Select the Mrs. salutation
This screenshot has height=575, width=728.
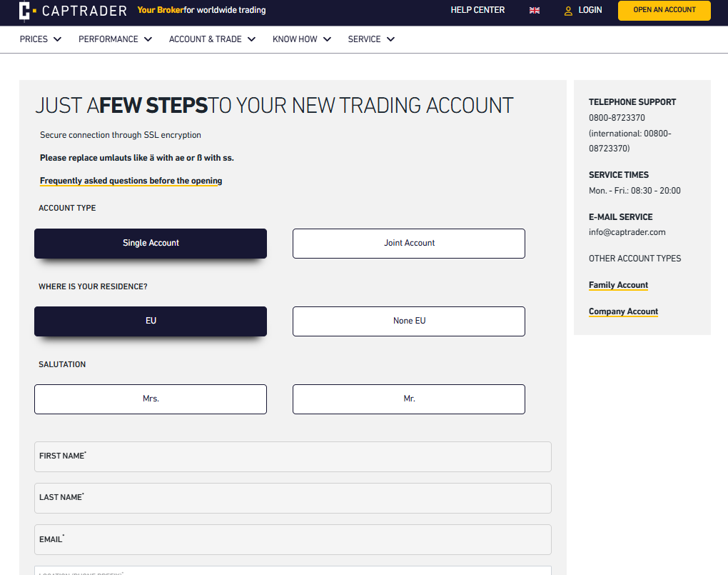coord(151,399)
